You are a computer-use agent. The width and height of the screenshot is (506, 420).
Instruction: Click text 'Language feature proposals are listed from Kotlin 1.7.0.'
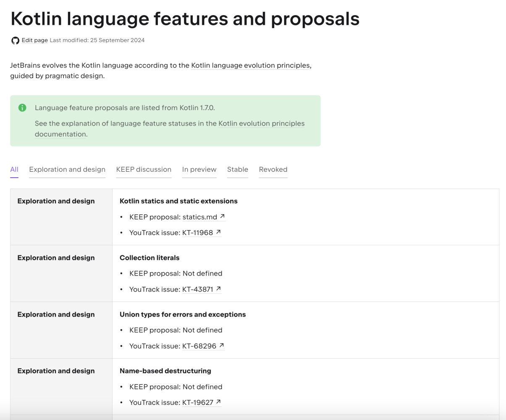coord(125,108)
